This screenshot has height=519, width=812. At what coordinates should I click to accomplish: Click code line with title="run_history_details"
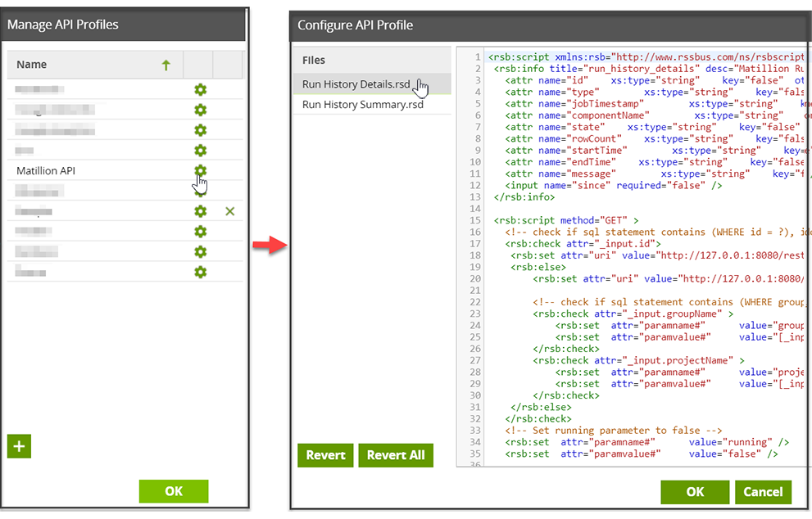648,69
